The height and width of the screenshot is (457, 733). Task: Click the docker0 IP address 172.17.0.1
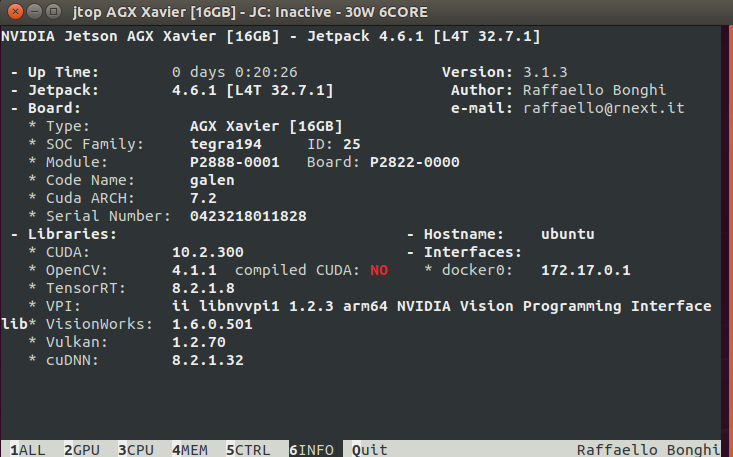(584, 270)
